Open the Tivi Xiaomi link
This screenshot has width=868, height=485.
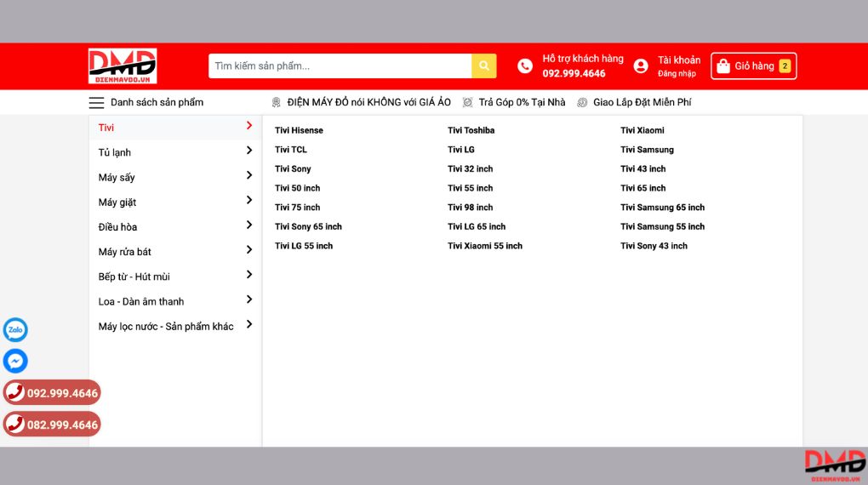click(642, 130)
